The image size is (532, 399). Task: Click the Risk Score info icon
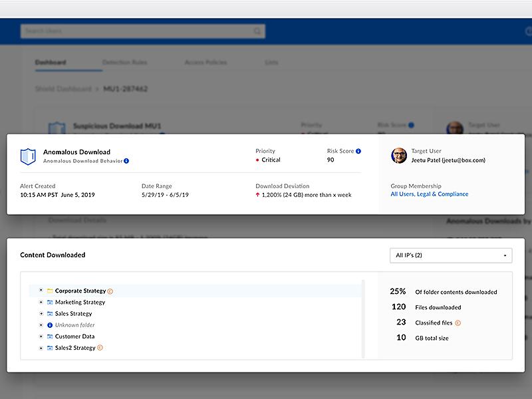click(358, 151)
